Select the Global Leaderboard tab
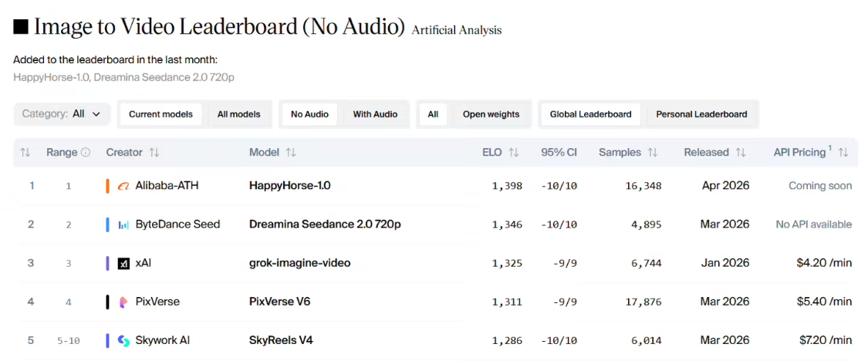 (x=590, y=114)
